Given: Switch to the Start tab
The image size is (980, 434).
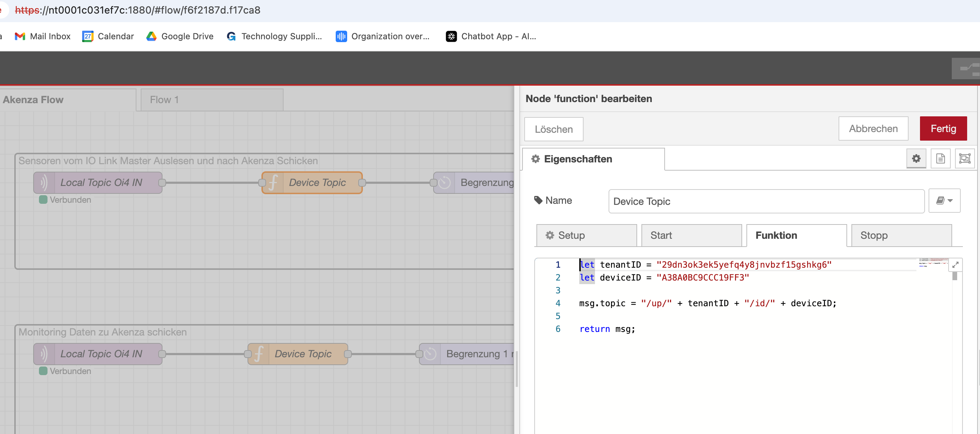Looking at the screenshot, I should [x=691, y=236].
